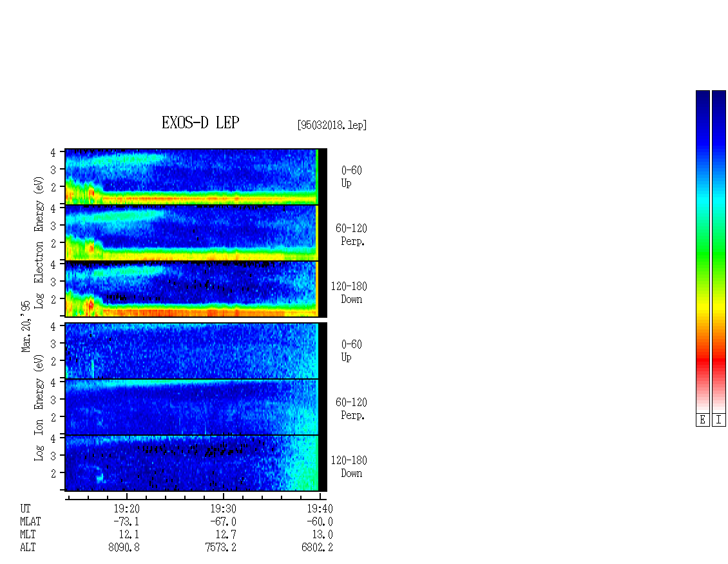
Task: Click the MLT value 12.7
Action: (225, 534)
